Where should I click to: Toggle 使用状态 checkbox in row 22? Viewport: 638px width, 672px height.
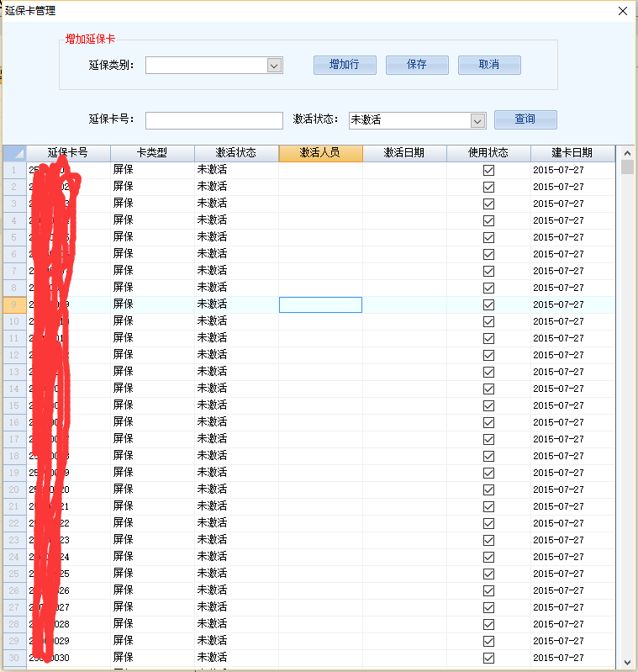488,523
